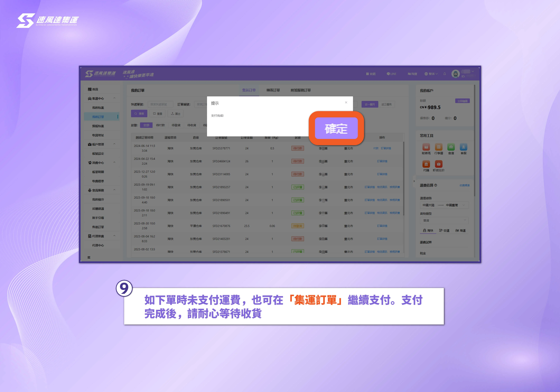Click the 帳戶管理 ID card icon
This screenshot has height=392, width=560.
coord(89,144)
